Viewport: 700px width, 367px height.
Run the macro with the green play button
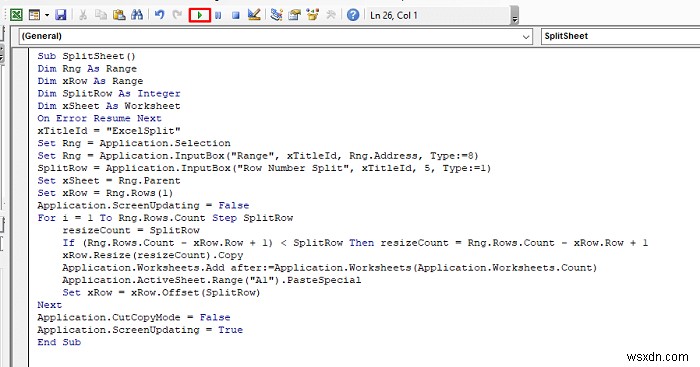click(x=200, y=15)
